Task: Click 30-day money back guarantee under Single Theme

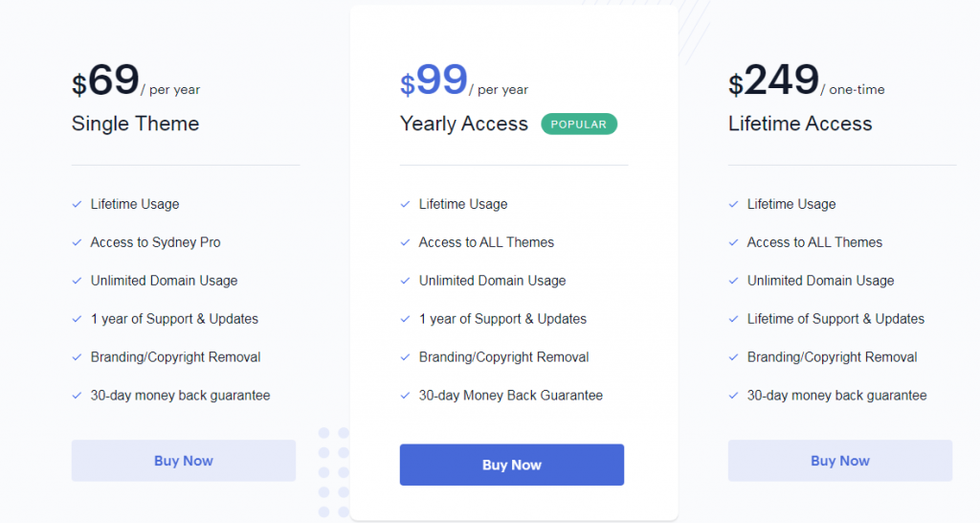Action: tap(180, 396)
